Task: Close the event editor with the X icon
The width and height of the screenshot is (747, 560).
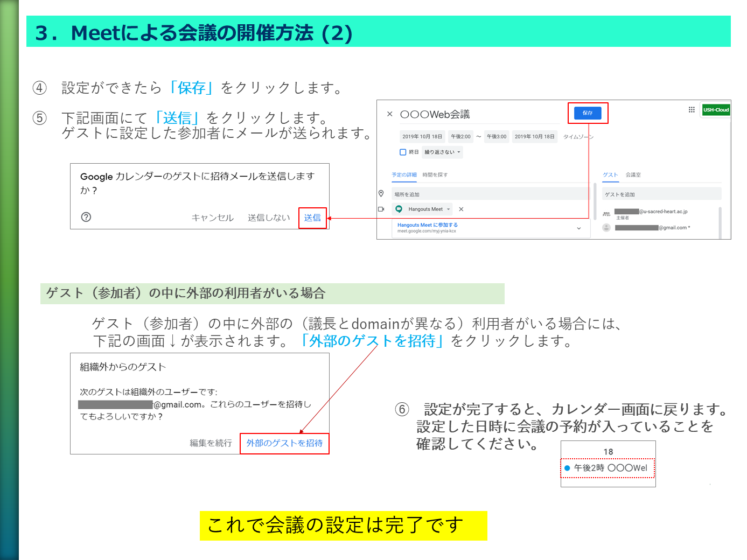Action: point(390,114)
